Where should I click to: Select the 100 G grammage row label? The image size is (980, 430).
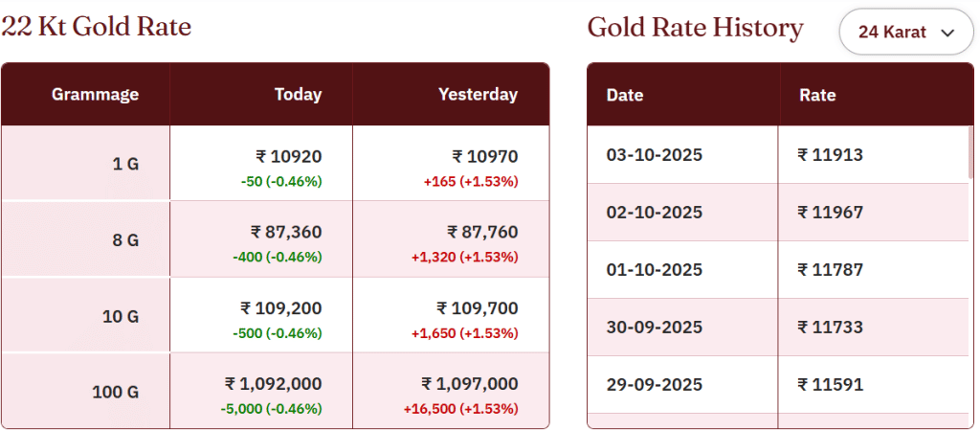tap(116, 392)
